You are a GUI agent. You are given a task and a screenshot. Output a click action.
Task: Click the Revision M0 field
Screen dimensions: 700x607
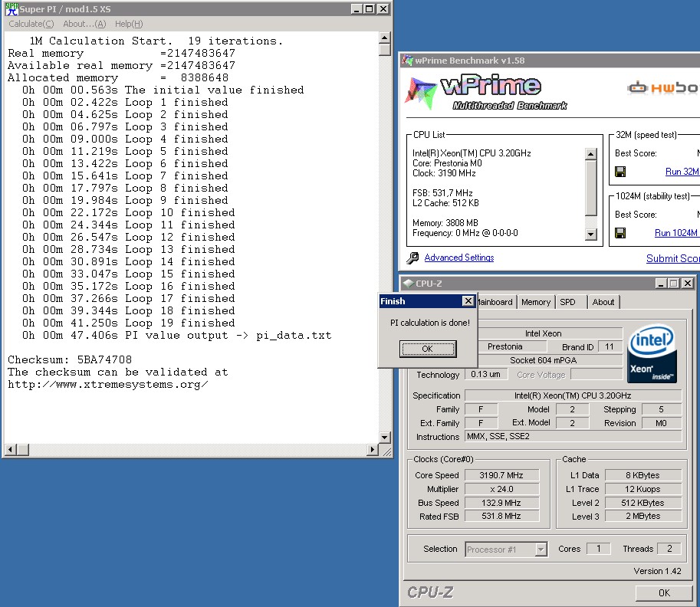coord(662,423)
